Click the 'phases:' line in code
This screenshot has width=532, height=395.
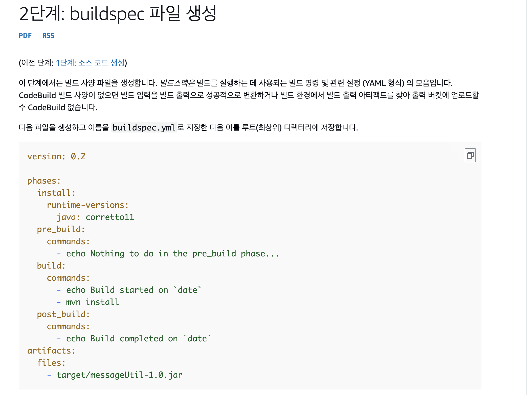point(44,181)
